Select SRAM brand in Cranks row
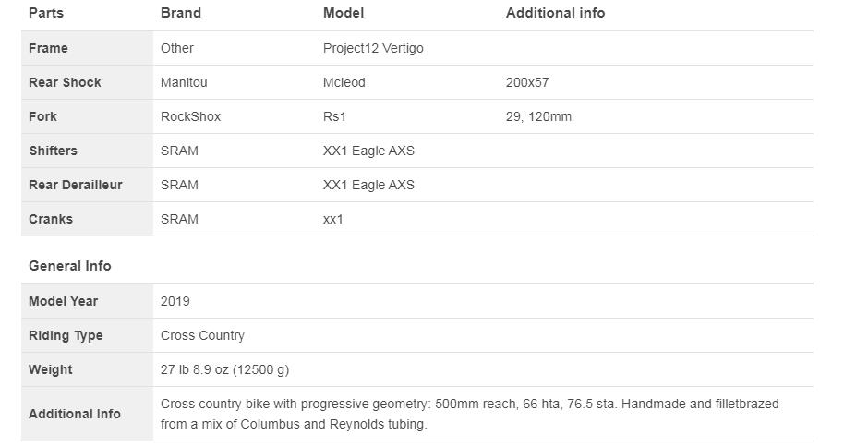 [179, 220]
